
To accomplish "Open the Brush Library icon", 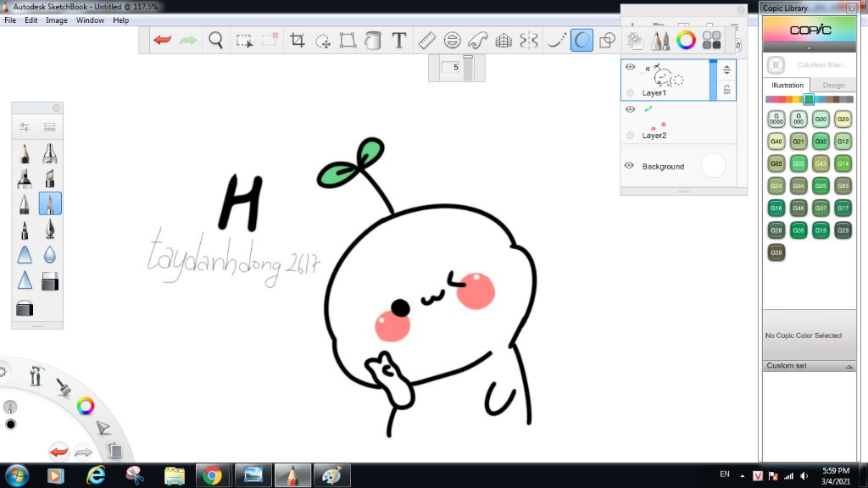I will pyautogui.click(x=50, y=127).
